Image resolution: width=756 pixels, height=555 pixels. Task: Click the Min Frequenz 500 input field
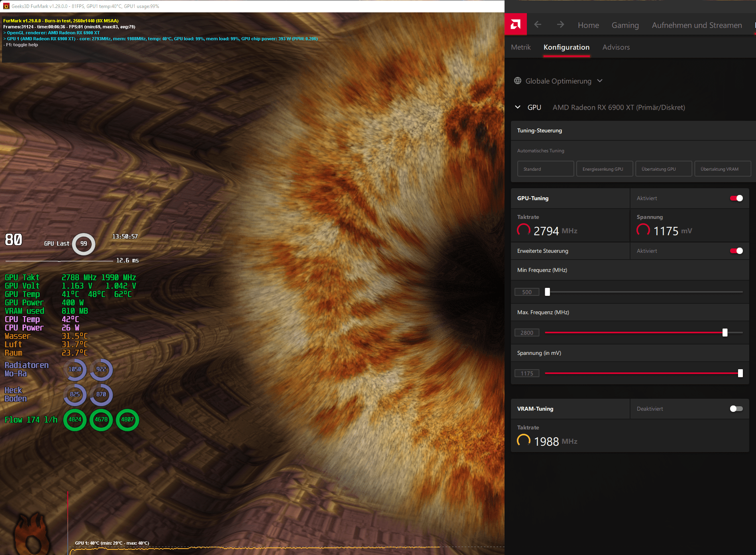(x=527, y=292)
